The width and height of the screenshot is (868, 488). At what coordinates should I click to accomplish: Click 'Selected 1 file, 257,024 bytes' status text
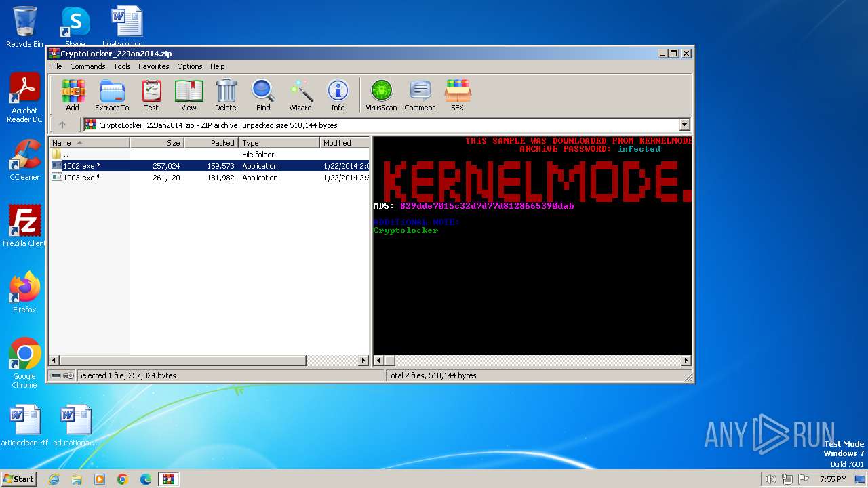tap(127, 375)
